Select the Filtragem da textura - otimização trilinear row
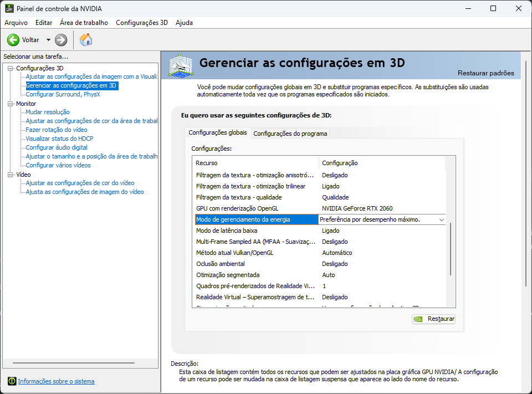The height and width of the screenshot is (394, 532). pos(320,186)
